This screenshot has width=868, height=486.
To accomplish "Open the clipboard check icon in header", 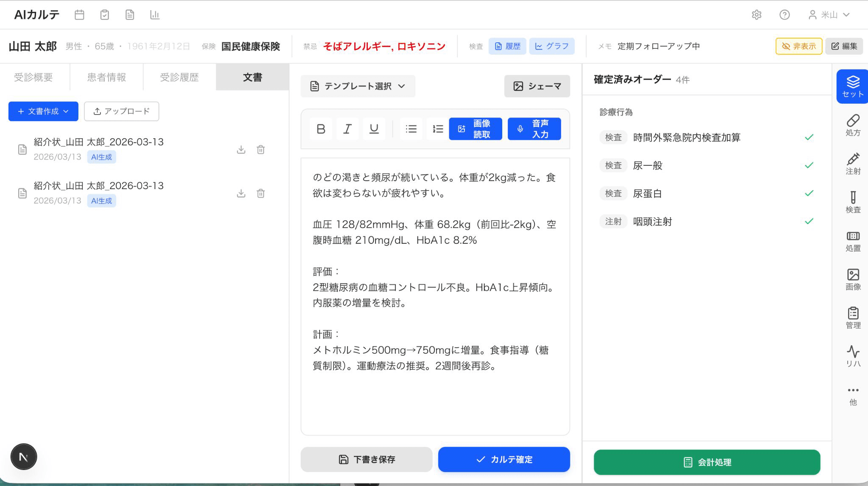I will tap(105, 15).
